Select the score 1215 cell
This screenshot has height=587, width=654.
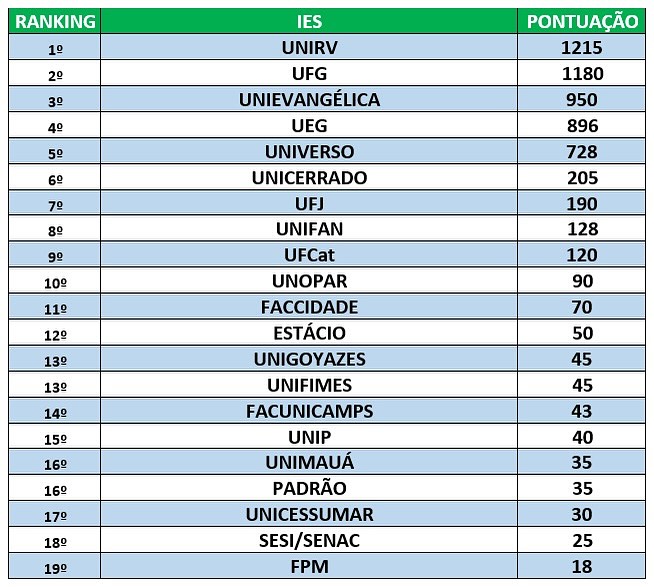(582, 47)
